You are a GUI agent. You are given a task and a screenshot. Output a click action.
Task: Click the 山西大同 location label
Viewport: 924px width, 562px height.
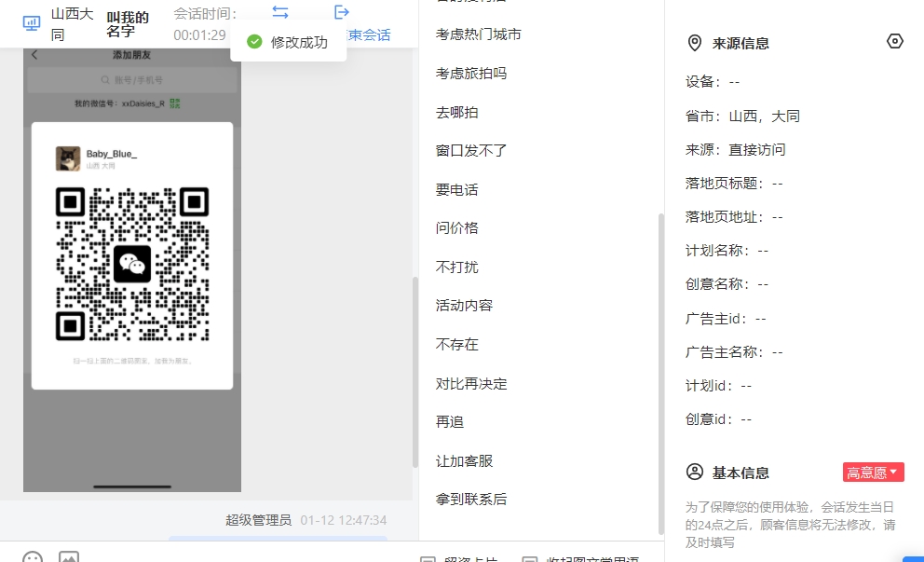72,24
